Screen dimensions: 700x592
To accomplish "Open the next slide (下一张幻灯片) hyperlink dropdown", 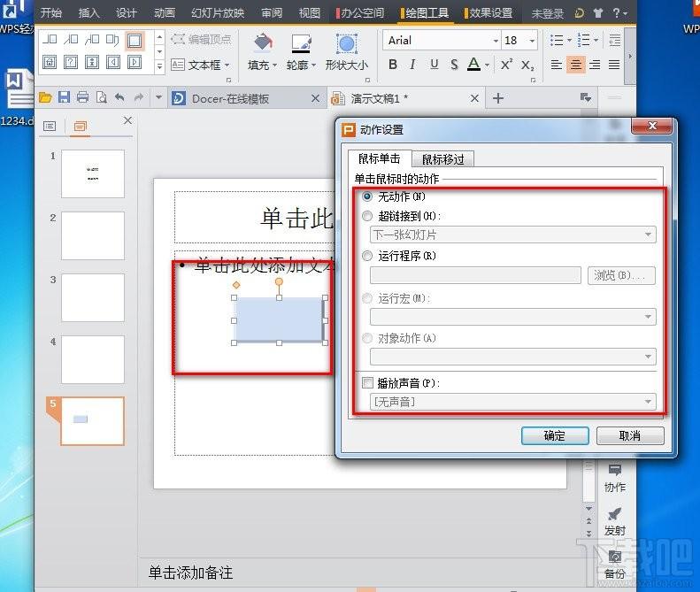I will 513,234.
